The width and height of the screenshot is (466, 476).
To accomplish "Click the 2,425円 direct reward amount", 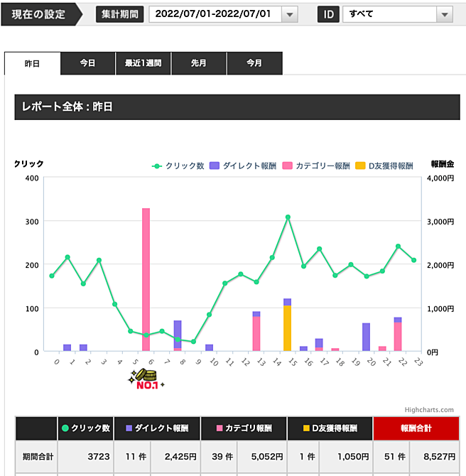I will 180,457.
